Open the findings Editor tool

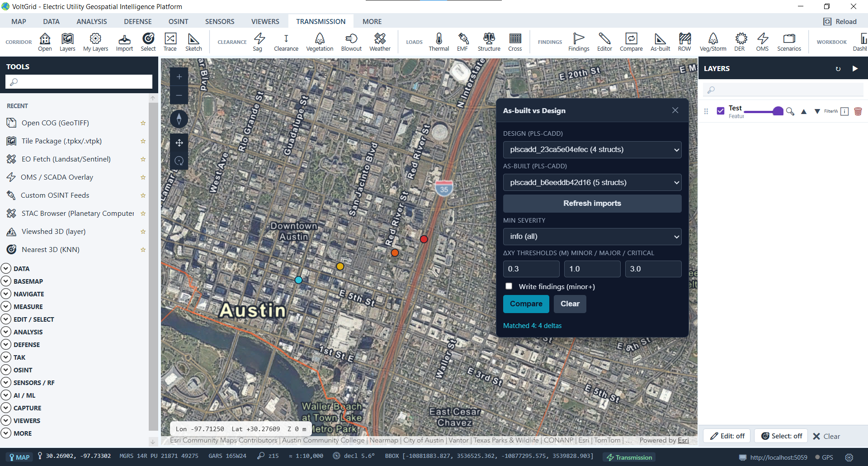pyautogui.click(x=604, y=42)
